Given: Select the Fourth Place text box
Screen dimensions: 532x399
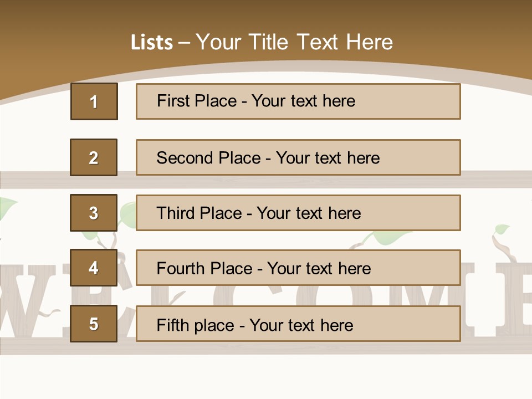Looking at the screenshot, I should click(298, 268).
